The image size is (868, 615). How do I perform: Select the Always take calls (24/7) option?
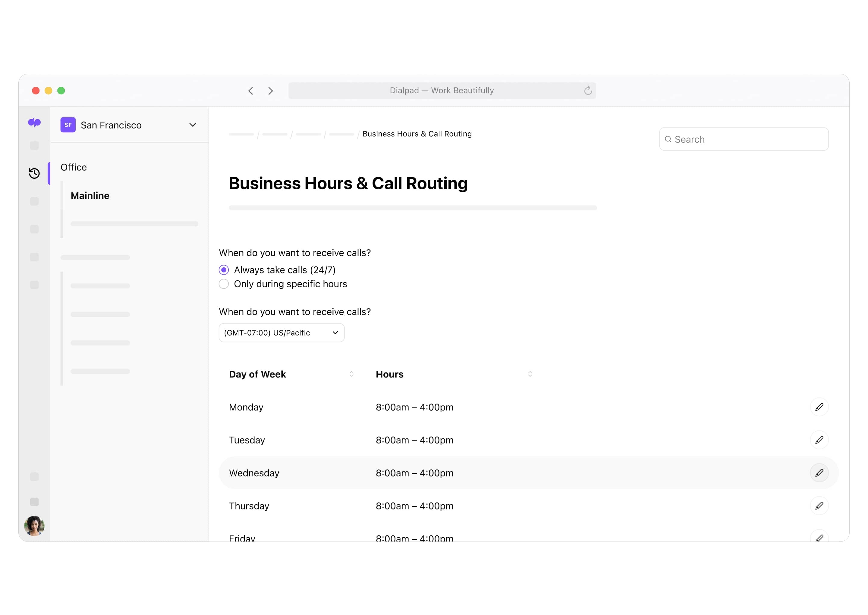tap(224, 270)
